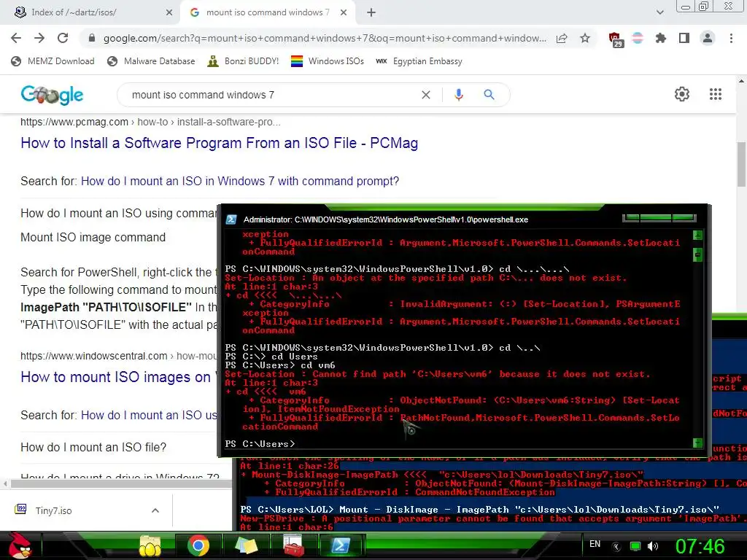Expand the Tiny7.iso download options chevron
This screenshot has width=747, height=560.
click(x=155, y=510)
